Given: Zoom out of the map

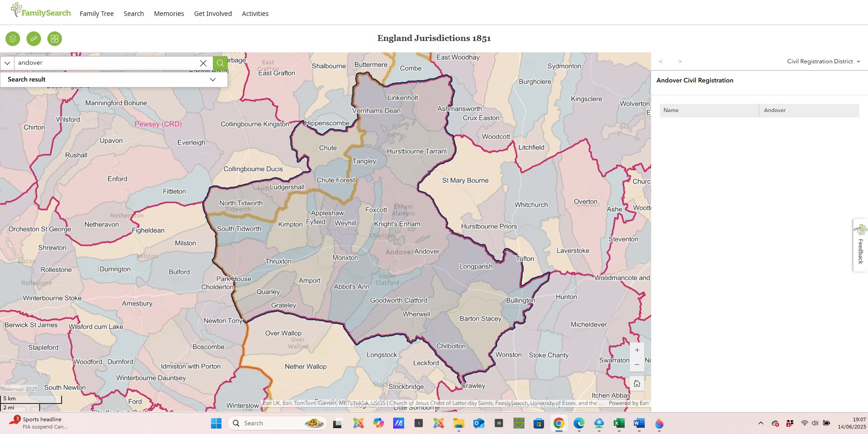Looking at the screenshot, I should click(637, 364).
